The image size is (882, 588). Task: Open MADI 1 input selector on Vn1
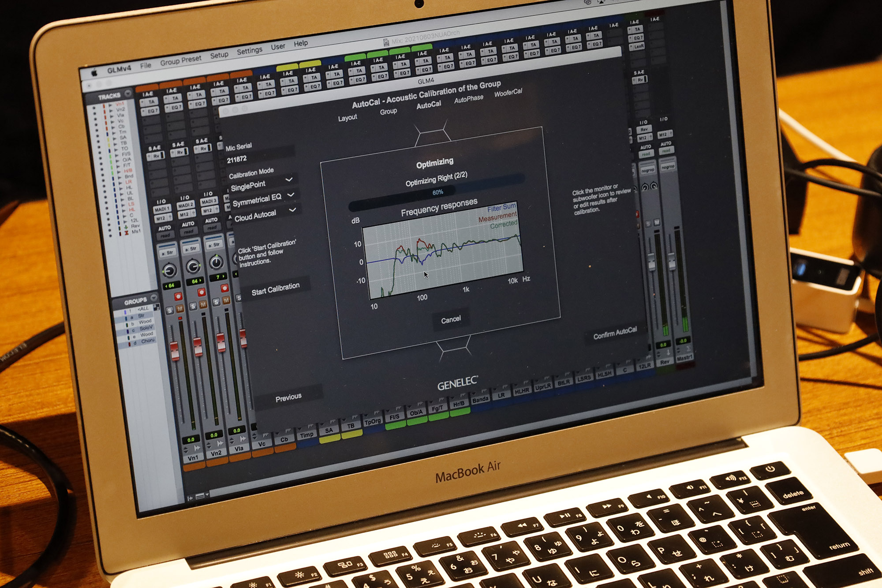coord(162,209)
